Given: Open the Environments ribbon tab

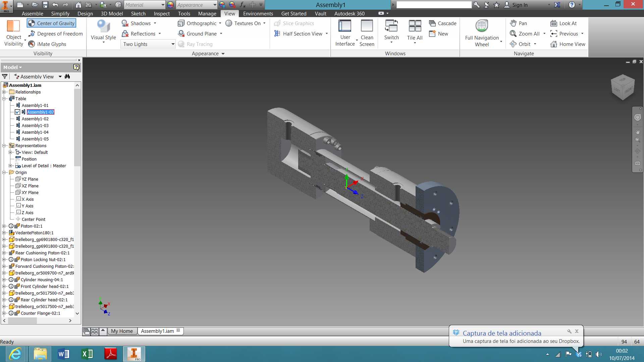Looking at the screenshot, I should [x=258, y=13].
